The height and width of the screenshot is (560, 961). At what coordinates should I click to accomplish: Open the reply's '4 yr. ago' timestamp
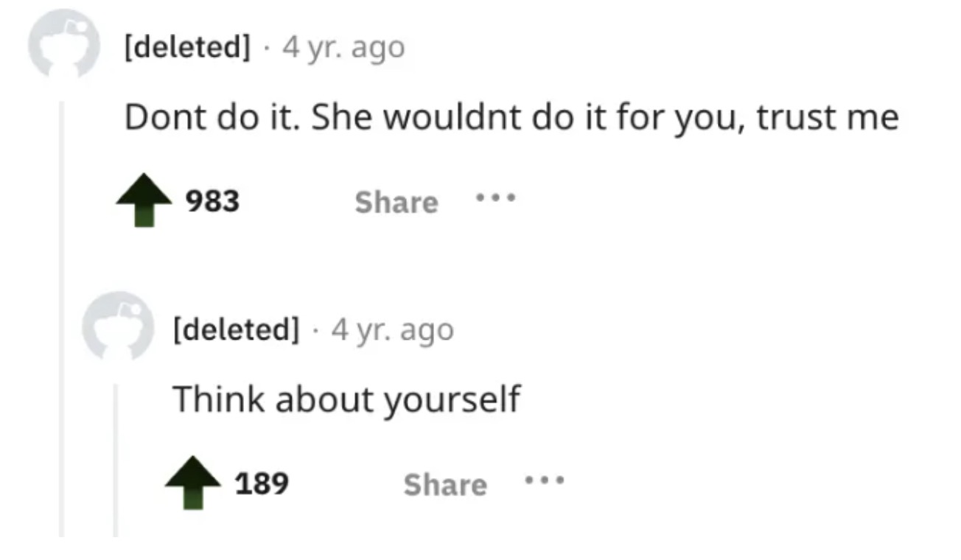point(392,329)
